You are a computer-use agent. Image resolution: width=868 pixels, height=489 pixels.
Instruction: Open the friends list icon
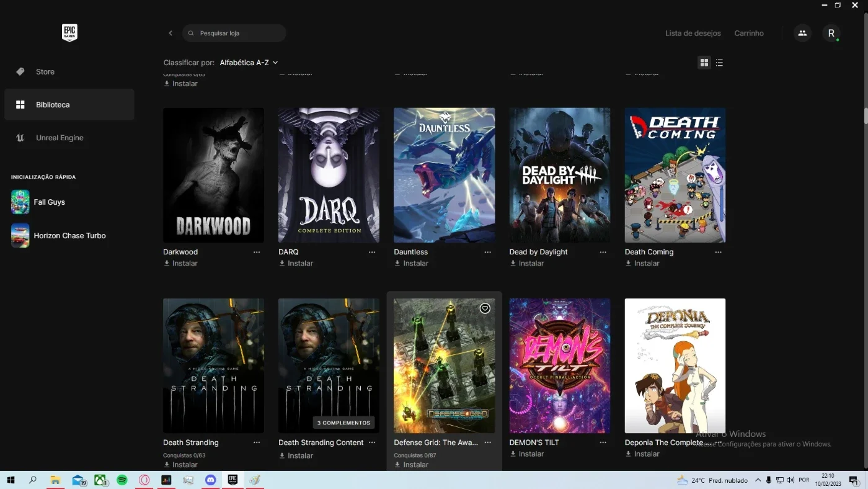click(802, 33)
